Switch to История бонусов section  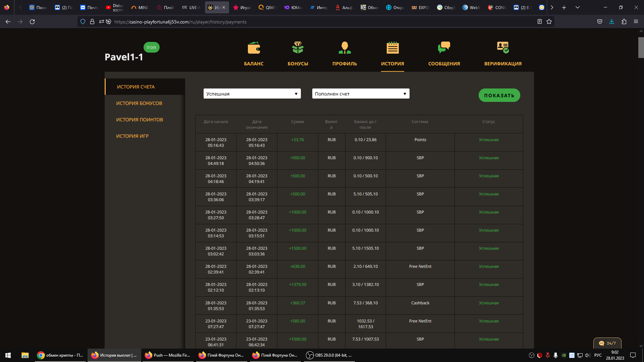pyautogui.click(x=139, y=103)
